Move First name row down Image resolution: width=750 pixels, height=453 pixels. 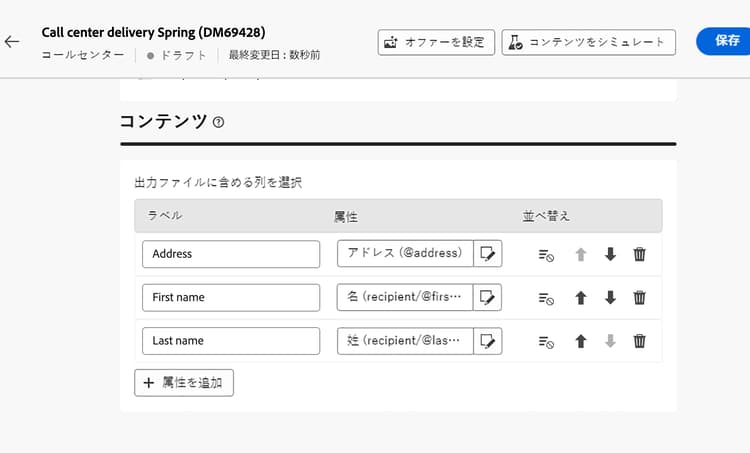610,298
